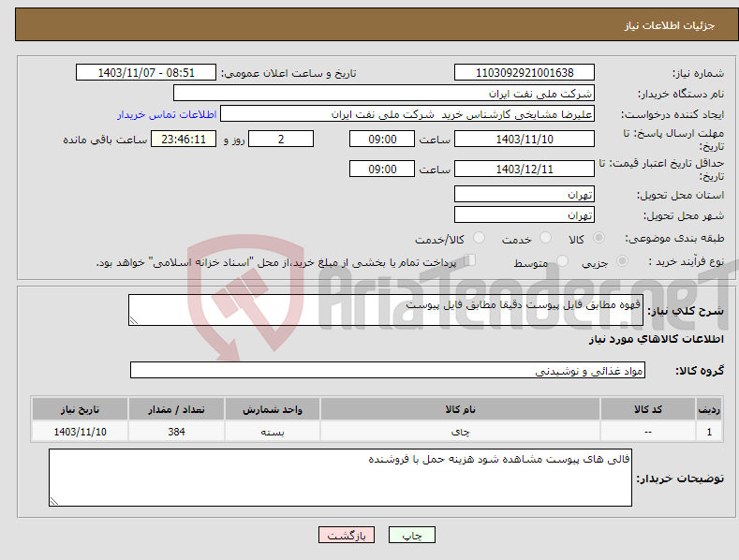739x560 pixels.
Task: Click the delivery city field تهران
Action: 525,215
